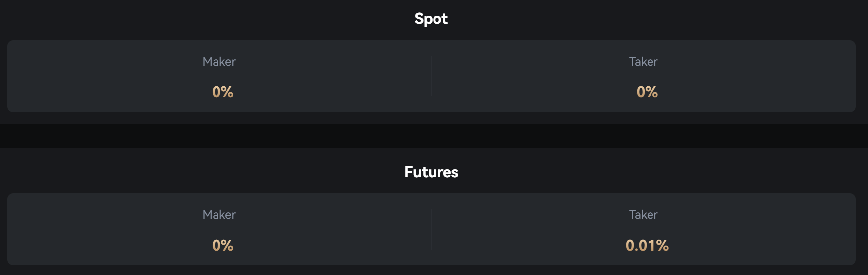Click the dark band separating Spot and Futures
The height and width of the screenshot is (275, 868).
pyautogui.click(x=434, y=136)
